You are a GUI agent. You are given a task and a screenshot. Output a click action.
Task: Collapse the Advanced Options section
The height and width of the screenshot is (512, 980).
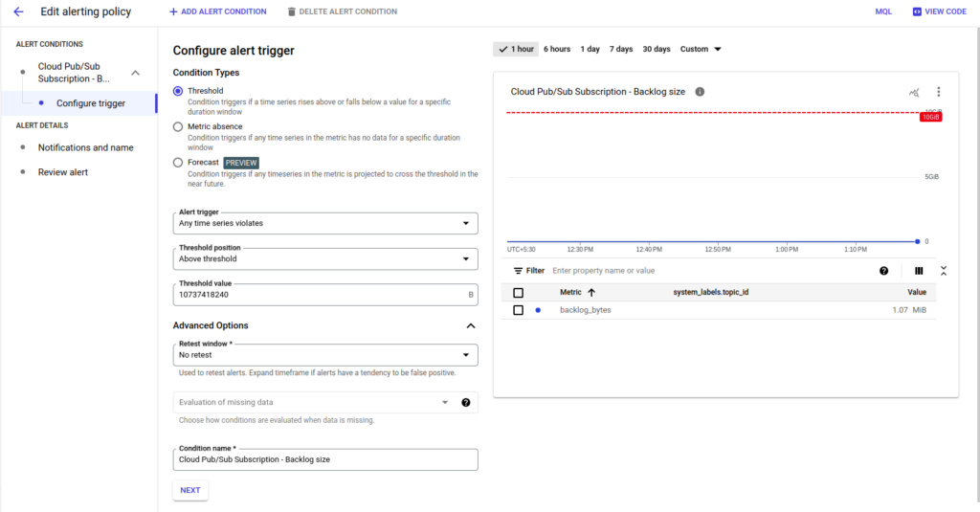pos(471,325)
